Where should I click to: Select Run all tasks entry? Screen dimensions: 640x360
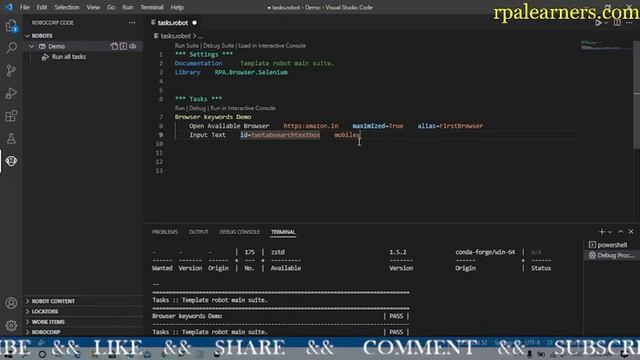pos(69,57)
